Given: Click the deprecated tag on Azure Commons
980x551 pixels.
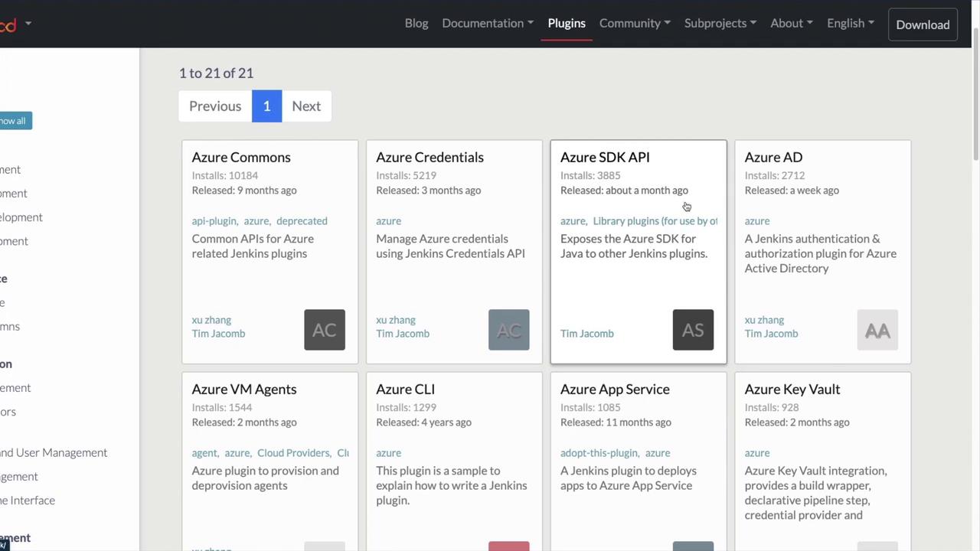Looking at the screenshot, I should pyautogui.click(x=302, y=220).
